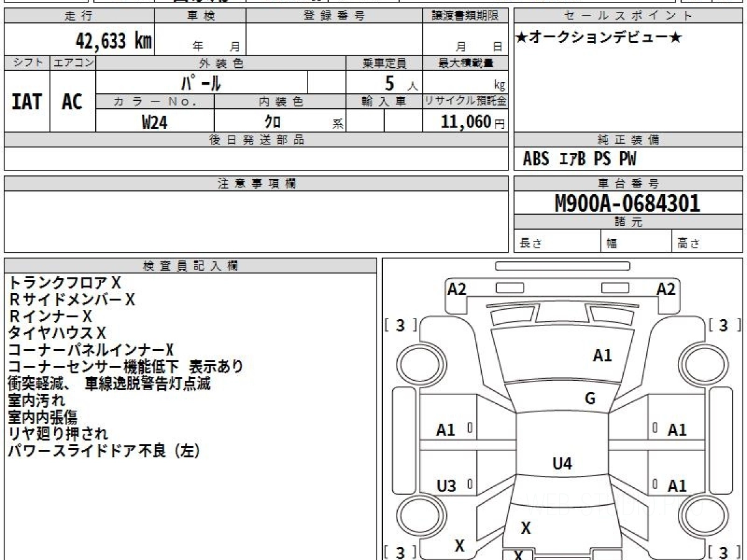The height and width of the screenshot is (560, 747).
Task: Click the 高さ dimension cell
Action: tap(707, 242)
